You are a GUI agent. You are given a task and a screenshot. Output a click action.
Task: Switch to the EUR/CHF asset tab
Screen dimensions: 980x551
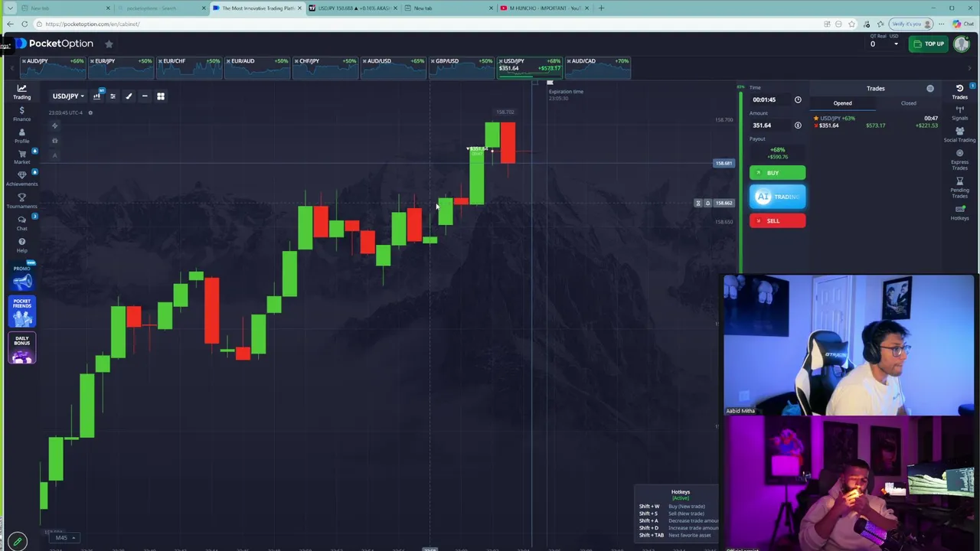pos(189,68)
